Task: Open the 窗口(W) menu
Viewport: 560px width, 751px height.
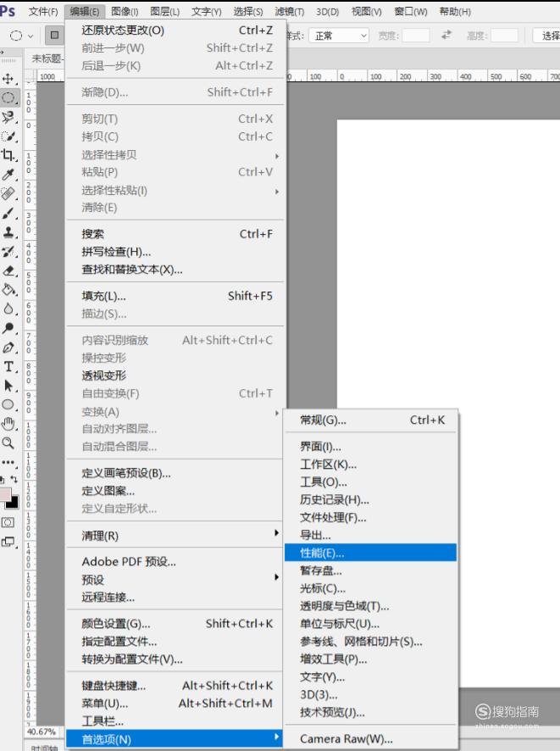Action: coord(411,12)
